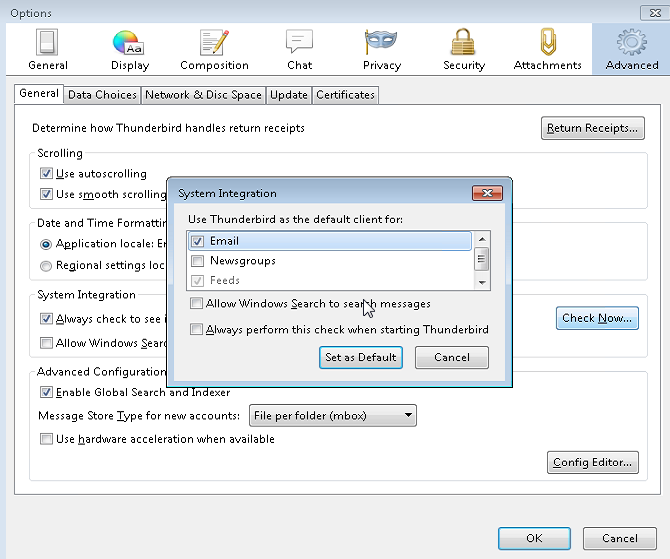Open the General options category icon

[x=47, y=50]
